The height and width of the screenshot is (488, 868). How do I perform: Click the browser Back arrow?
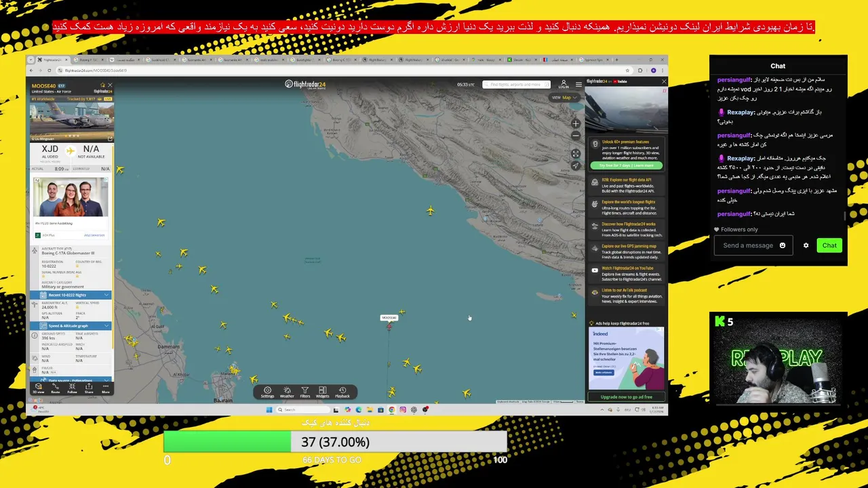pyautogui.click(x=31, y=70)
